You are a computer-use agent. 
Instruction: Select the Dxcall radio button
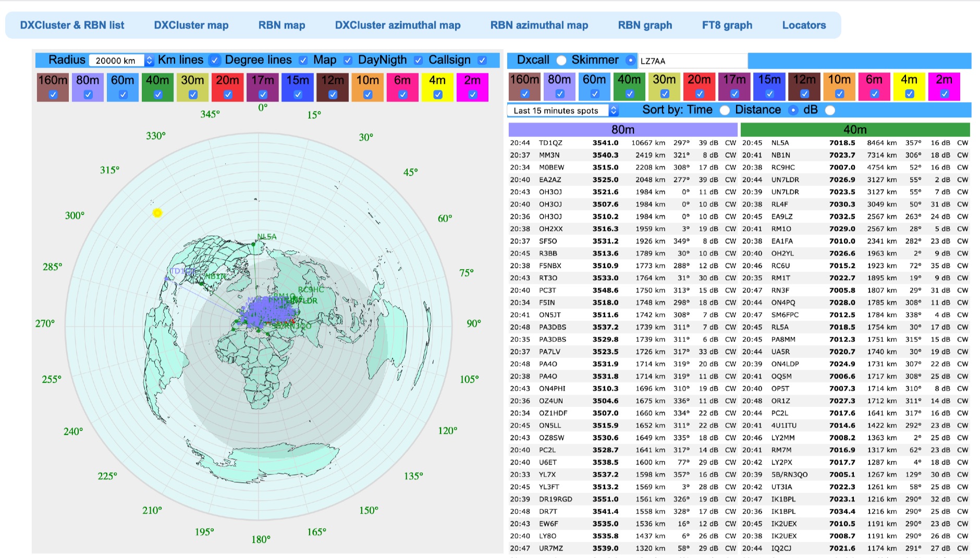tap(561, 60)
